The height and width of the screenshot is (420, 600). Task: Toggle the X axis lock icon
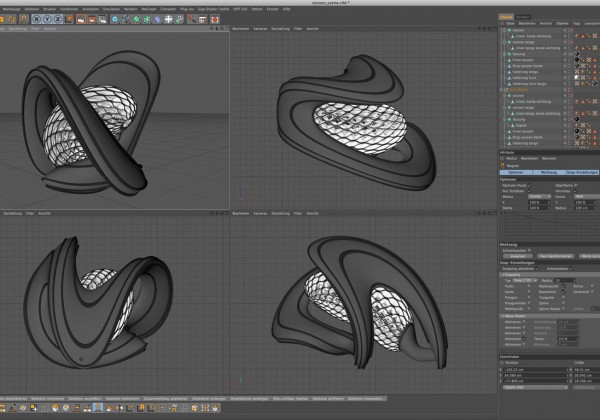pyautogui.click(x=36, y=19)
